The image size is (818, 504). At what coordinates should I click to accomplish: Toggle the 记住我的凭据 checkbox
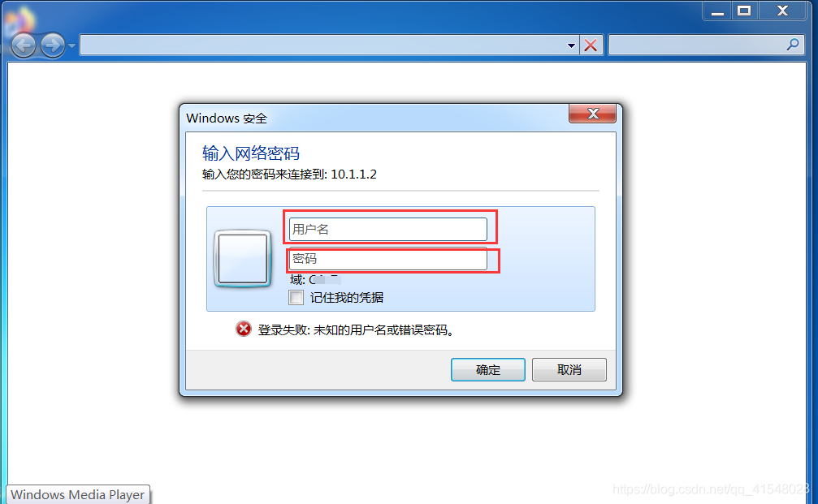[296, 298]
